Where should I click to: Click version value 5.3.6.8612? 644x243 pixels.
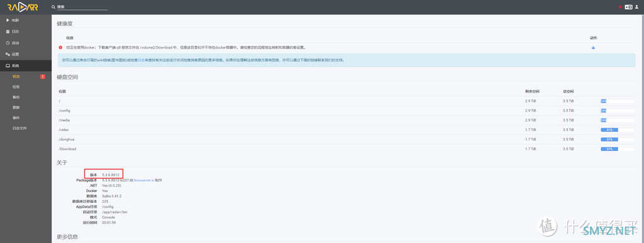click(111, 175)
